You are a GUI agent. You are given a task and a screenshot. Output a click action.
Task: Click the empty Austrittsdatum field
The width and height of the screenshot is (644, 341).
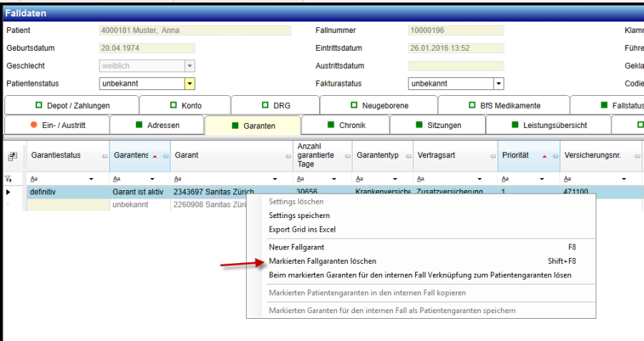point(456,66)
